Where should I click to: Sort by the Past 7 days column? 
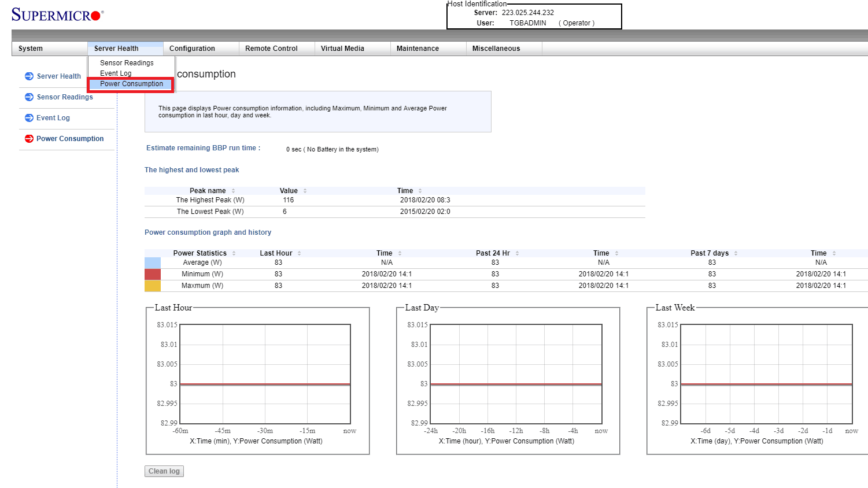tap(710, 253)
